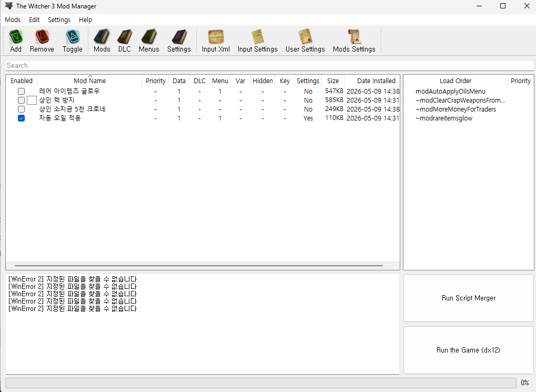Select ~modMoreMoneyForTraders in Load Order
The image size is (536, 392).
pyautogui.click(x=456, y=109)
